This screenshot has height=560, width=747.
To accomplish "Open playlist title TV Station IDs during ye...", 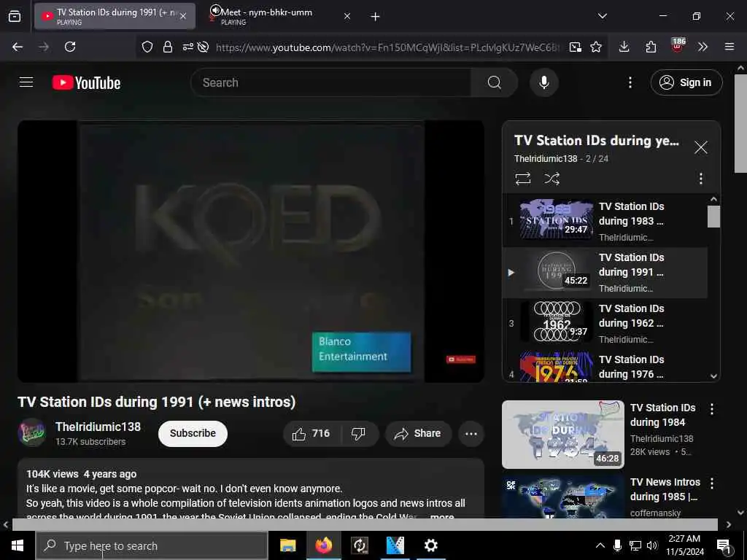I will tap(597, 141).
